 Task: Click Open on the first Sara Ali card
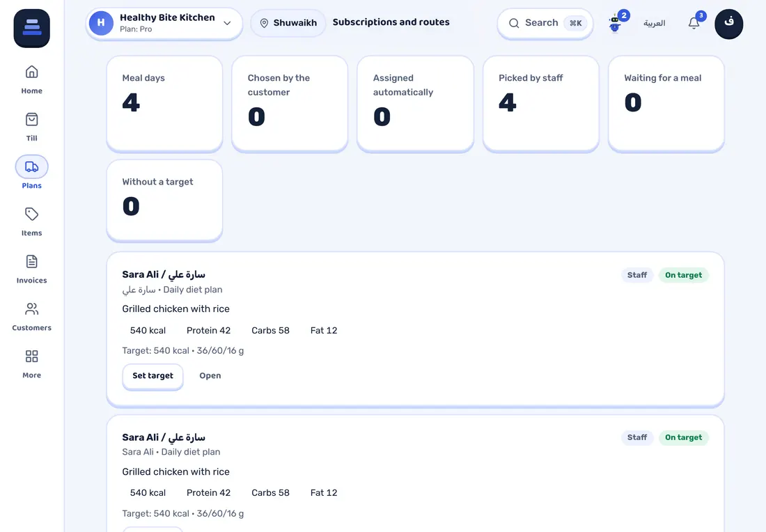210,376
